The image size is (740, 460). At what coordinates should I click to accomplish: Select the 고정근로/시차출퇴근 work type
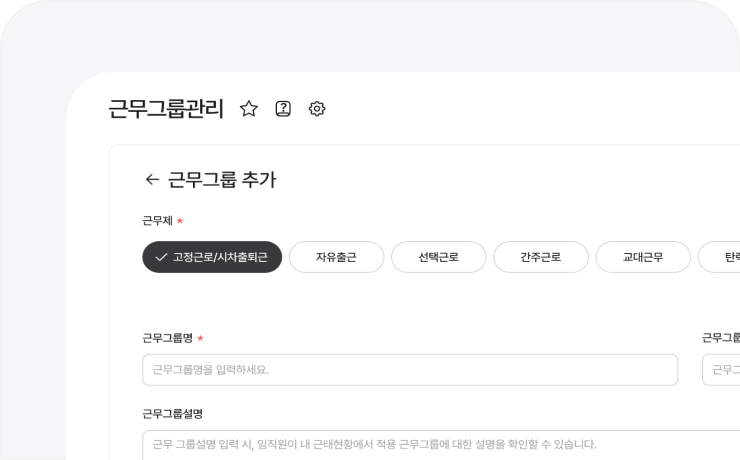click(212, 257)
